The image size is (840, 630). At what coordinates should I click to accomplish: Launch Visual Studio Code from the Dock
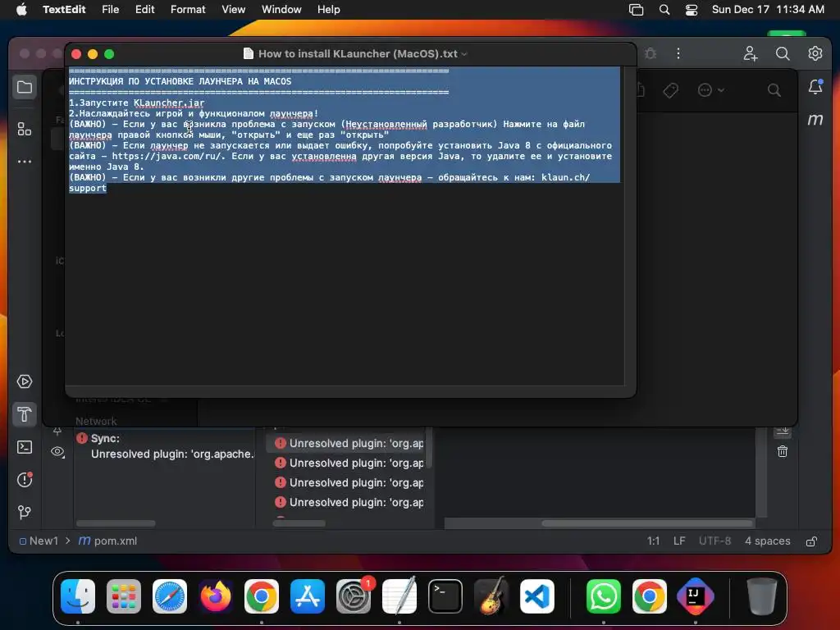coord(536,596)
